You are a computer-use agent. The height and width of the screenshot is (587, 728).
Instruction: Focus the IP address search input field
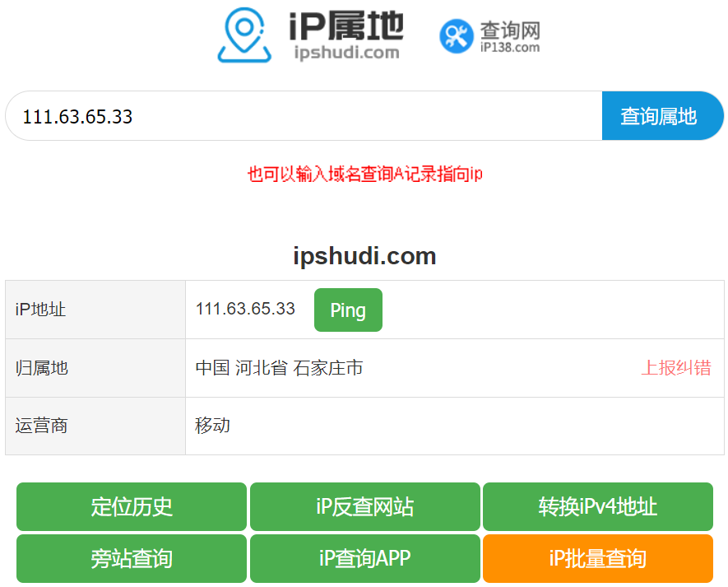pyautogui.click(x=304, y=116)
